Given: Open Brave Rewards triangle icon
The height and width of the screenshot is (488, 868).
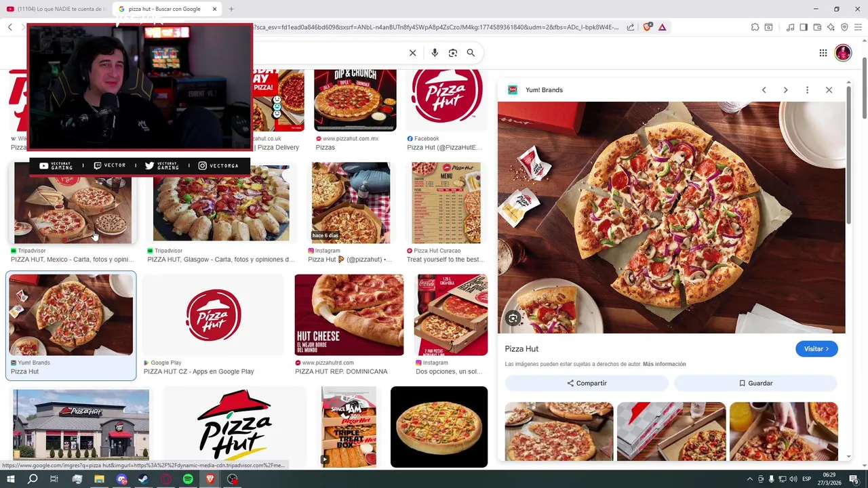Looking at the screenshot, I should (x=662, y=27).
